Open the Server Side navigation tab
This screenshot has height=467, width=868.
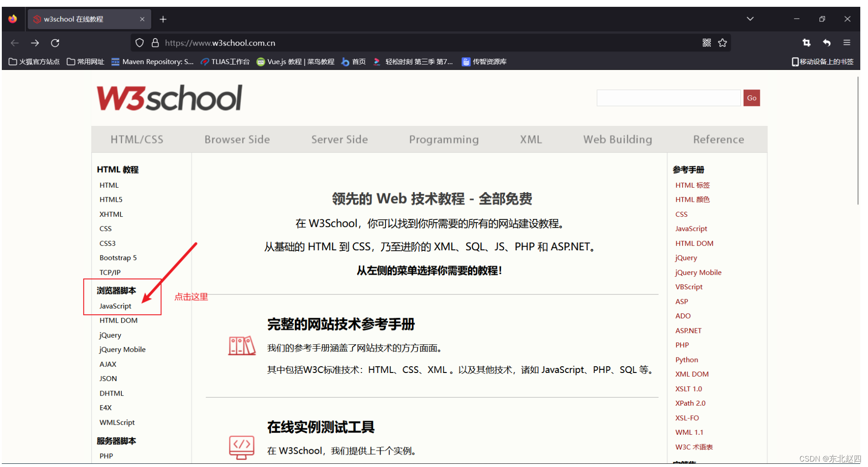[339, 139]
